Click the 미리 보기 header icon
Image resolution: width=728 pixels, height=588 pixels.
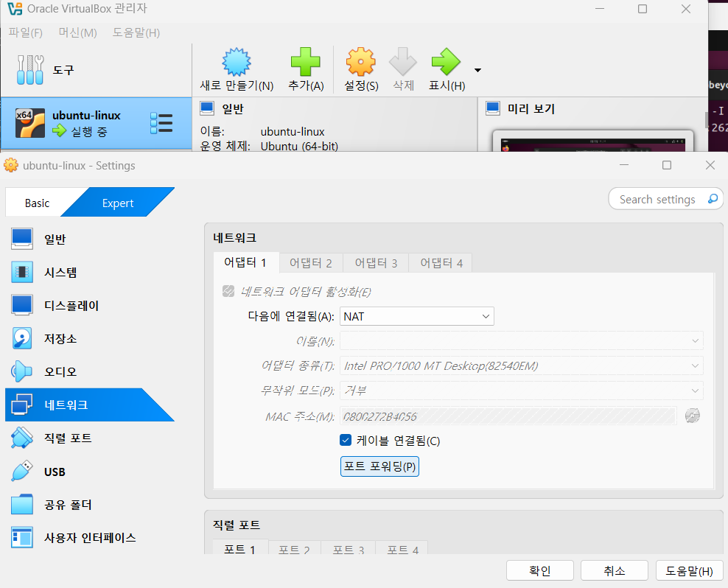click(493, 108)
